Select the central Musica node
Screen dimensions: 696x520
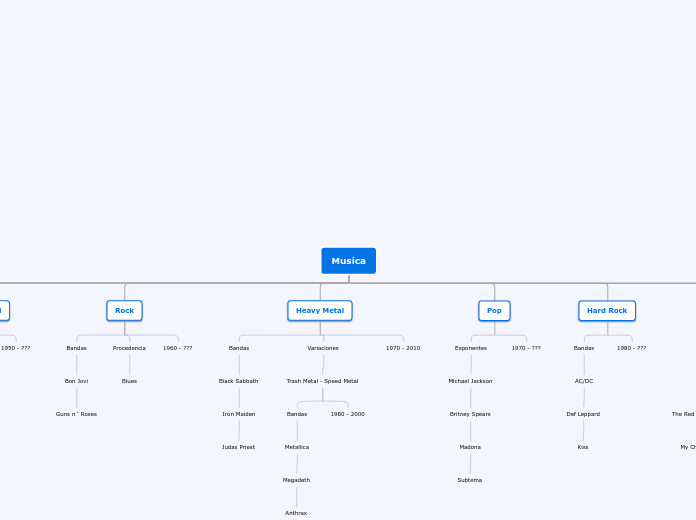coord(348,261)
